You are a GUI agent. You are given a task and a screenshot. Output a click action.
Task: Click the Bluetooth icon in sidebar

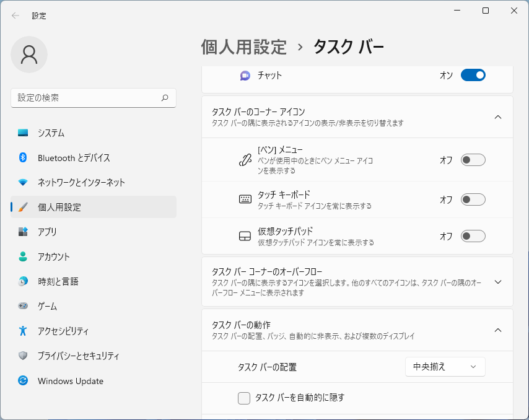pos(23,157)
